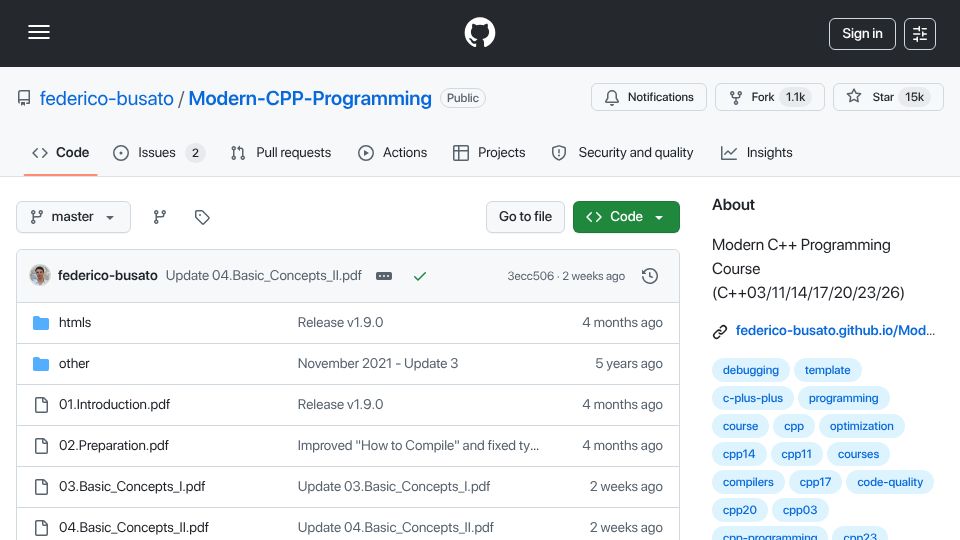Select the code-quality topic tag
The height and width of the screenshot is (540, 960).
tap(890, 482)
